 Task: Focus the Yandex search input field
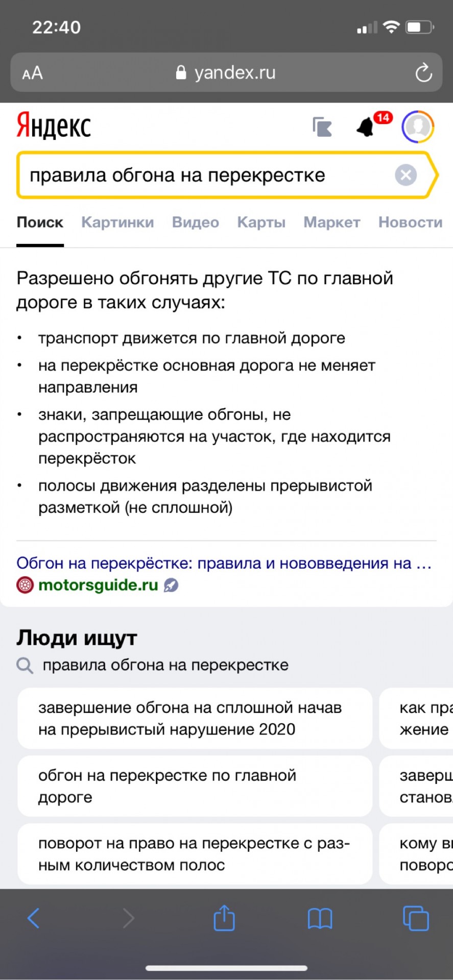204,176
